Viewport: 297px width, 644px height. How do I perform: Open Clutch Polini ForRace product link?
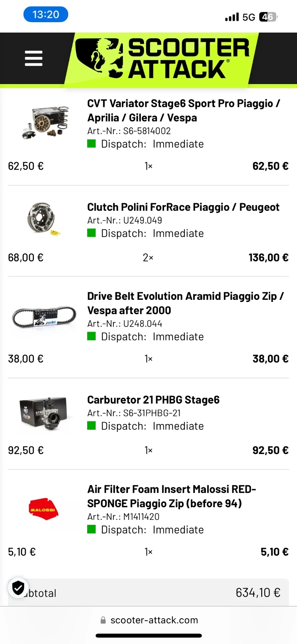point(183,207)
